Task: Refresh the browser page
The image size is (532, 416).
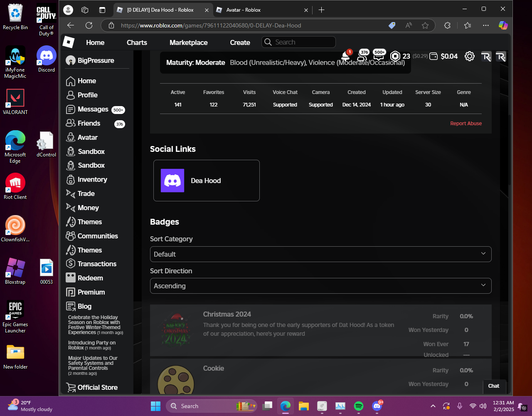Action: [89, 25]
